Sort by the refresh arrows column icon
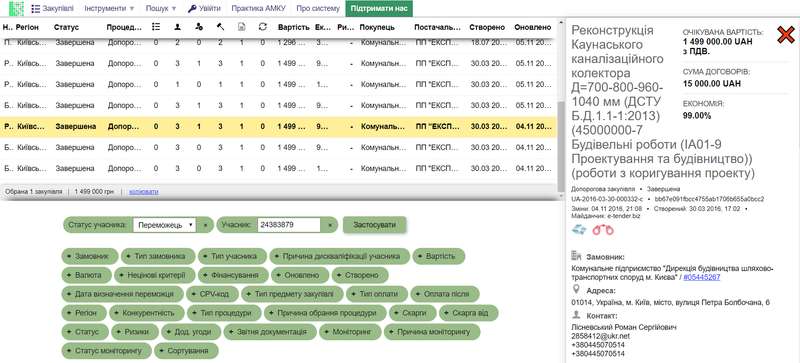This screenshot has width=800, height=363. coord(263,27)
